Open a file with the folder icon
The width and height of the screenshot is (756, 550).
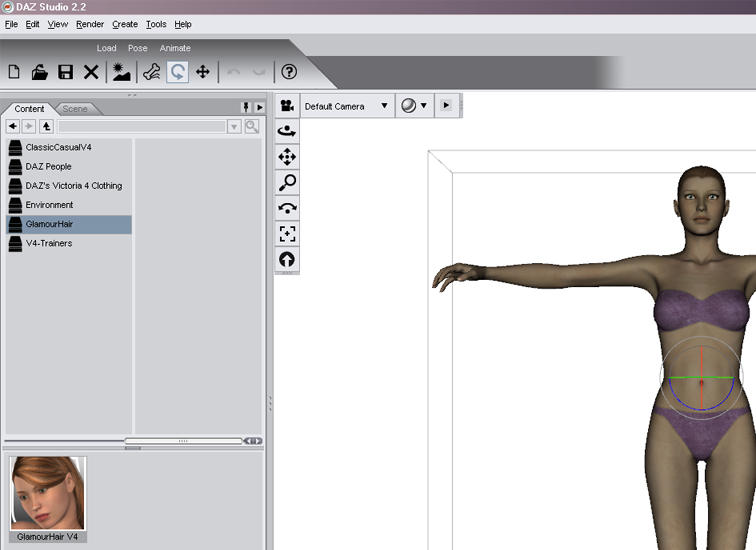[x=40, y=72]
